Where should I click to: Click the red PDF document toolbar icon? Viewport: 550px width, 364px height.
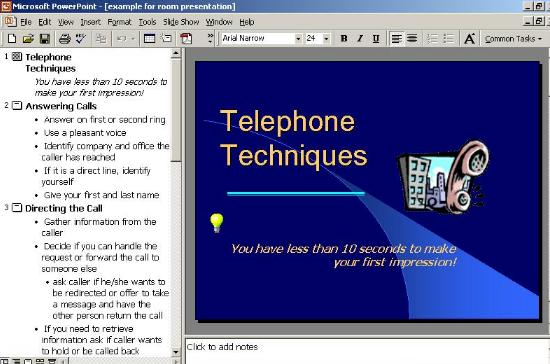point(186,39)
